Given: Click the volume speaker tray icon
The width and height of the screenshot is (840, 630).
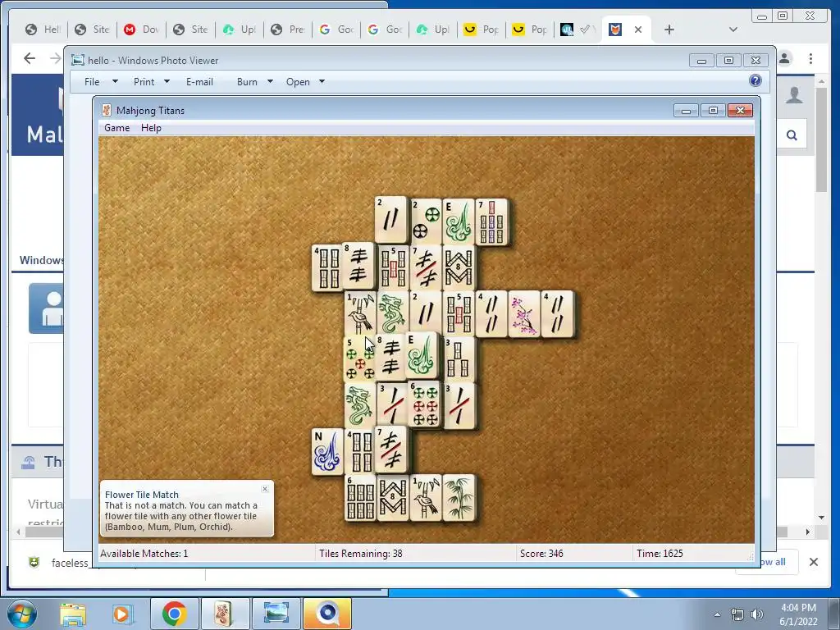Looking at the screenshot, I should (x=757, y=614).
